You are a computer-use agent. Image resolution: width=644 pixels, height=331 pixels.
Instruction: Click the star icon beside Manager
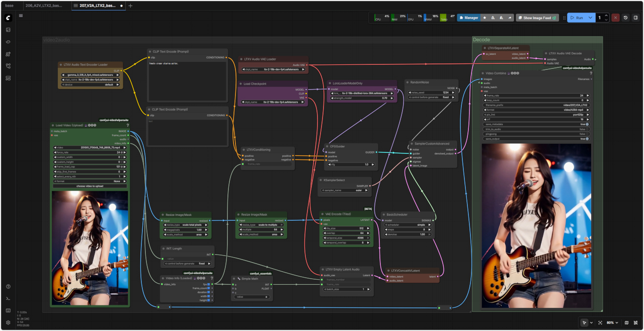(x=485, y=18)
